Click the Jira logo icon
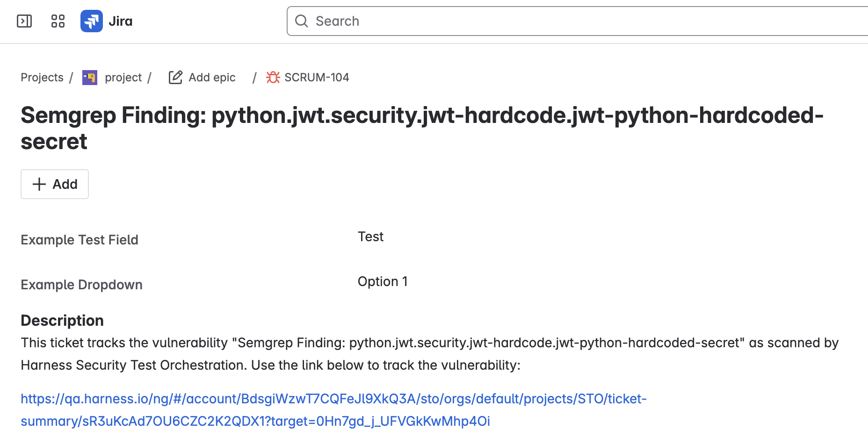868x444 pixels. pos(92,21)
